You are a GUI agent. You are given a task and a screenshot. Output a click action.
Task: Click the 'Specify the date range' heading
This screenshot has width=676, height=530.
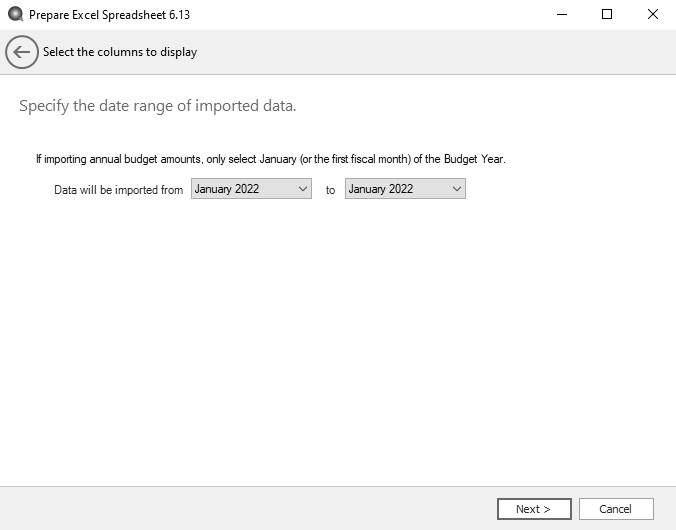(x=157, y=106)
